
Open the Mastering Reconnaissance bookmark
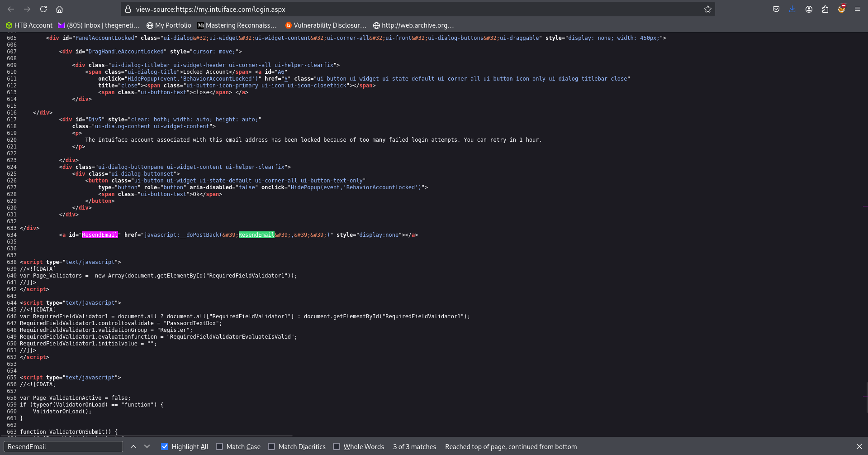[237, 25]
